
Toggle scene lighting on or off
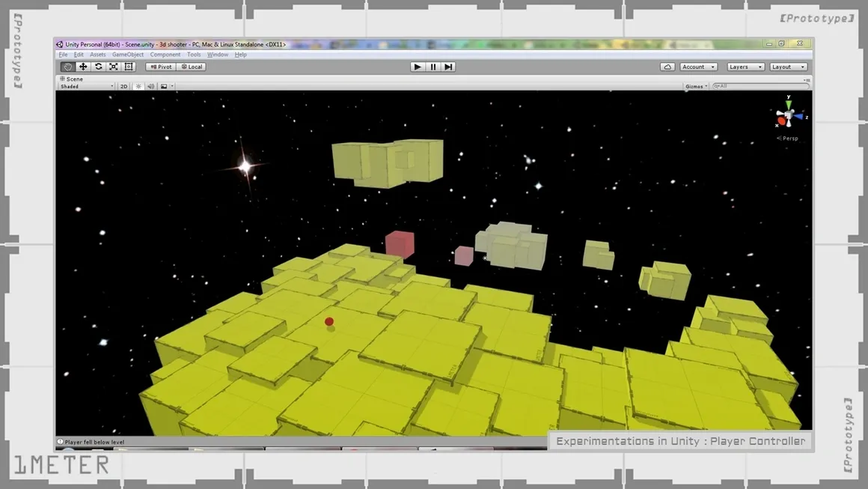(x=138, y=86)
